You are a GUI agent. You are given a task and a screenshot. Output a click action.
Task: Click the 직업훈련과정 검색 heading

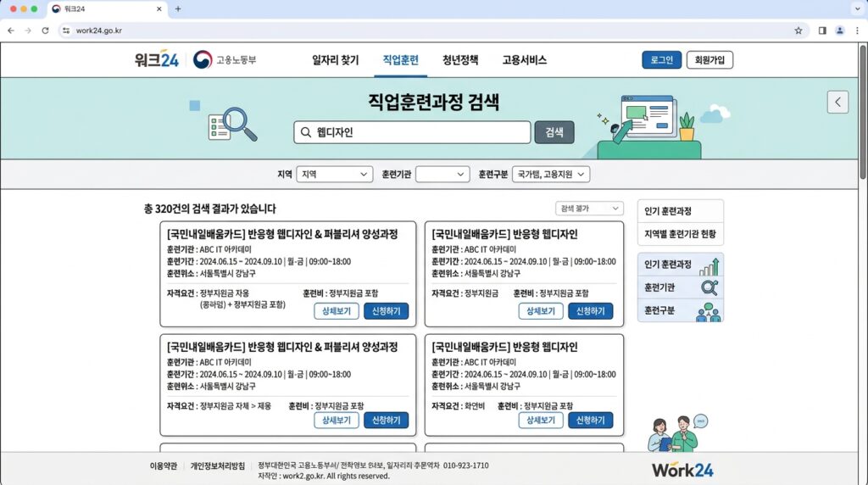point(433,102)
